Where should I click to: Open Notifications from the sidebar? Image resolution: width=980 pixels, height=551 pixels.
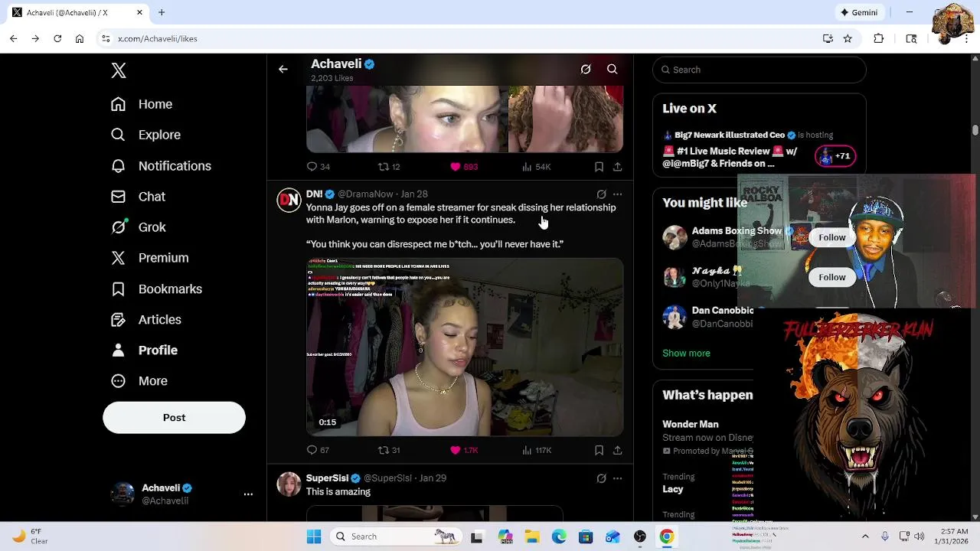161,166
